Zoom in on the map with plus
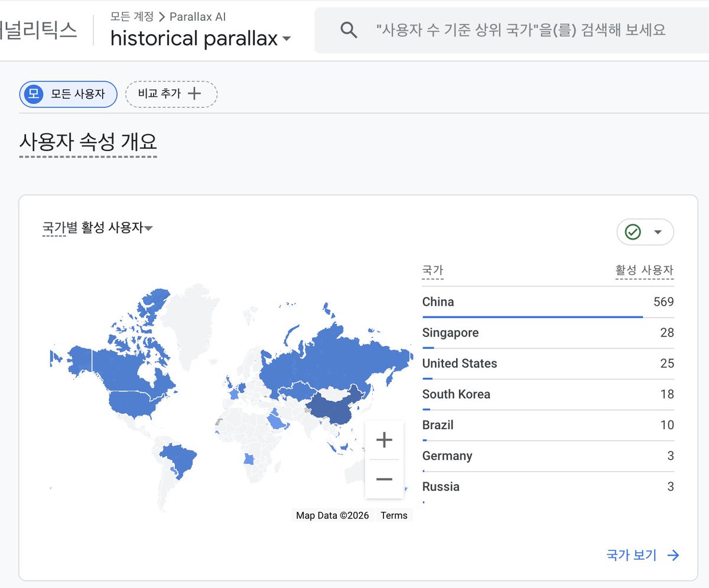Image resolution: width=709 pixels, height=588 pixels. pos(384,440)
